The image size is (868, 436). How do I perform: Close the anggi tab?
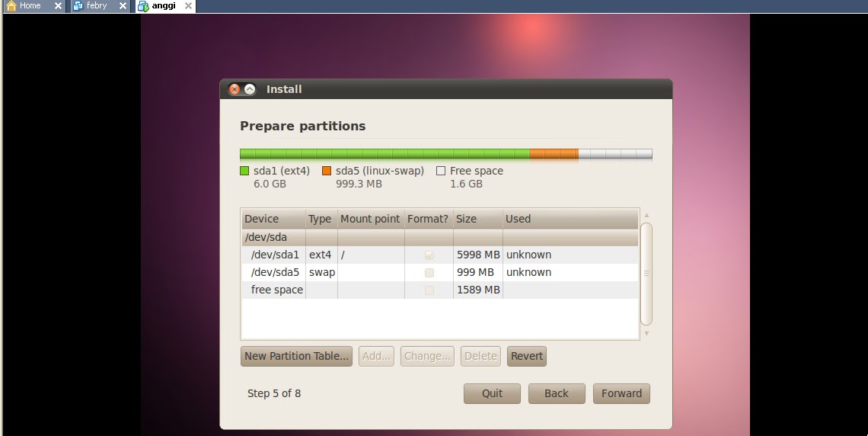pyautogui.click(x=188, y=6)
